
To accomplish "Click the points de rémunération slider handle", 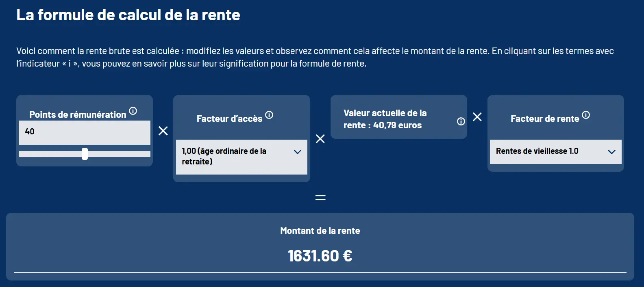I will tap(84, 154).
